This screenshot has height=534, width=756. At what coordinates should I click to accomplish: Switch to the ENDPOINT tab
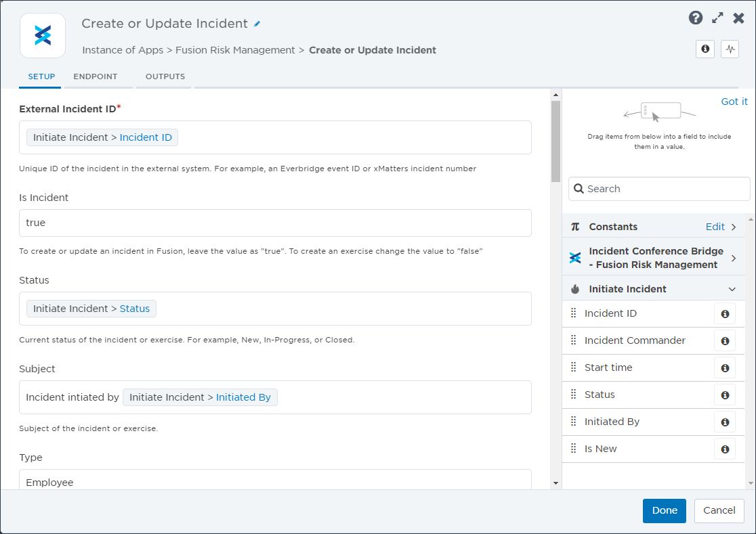(96, 76)
